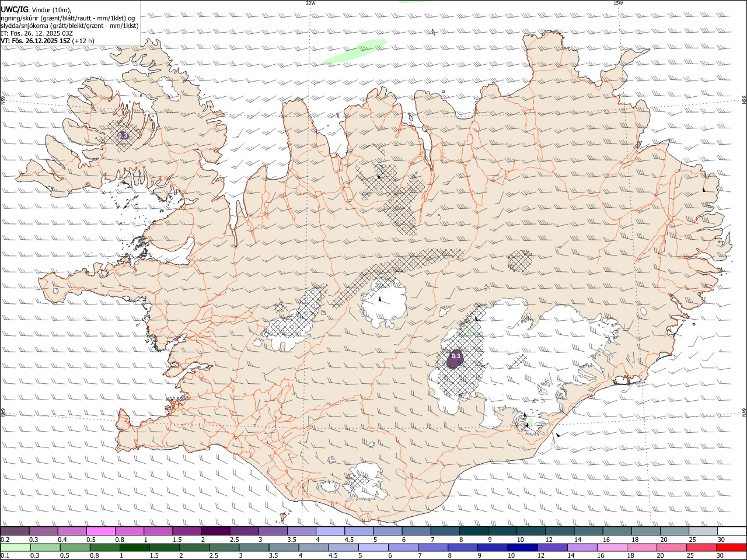Click the pale green precipitation patch over the northern sea
Viewport: 747px width, 560px height.
(x=352, y=51)
